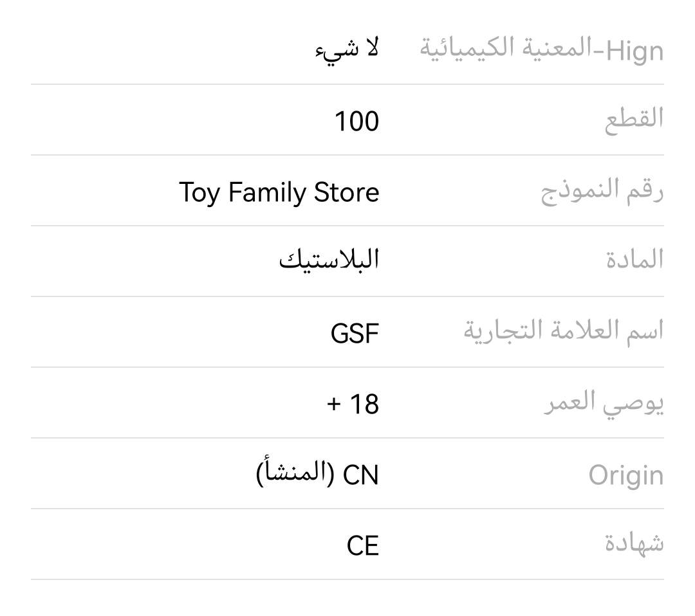Select the 'Toy Family Store' value
Viewport: 695px width, 616px height.
[279, 193]
